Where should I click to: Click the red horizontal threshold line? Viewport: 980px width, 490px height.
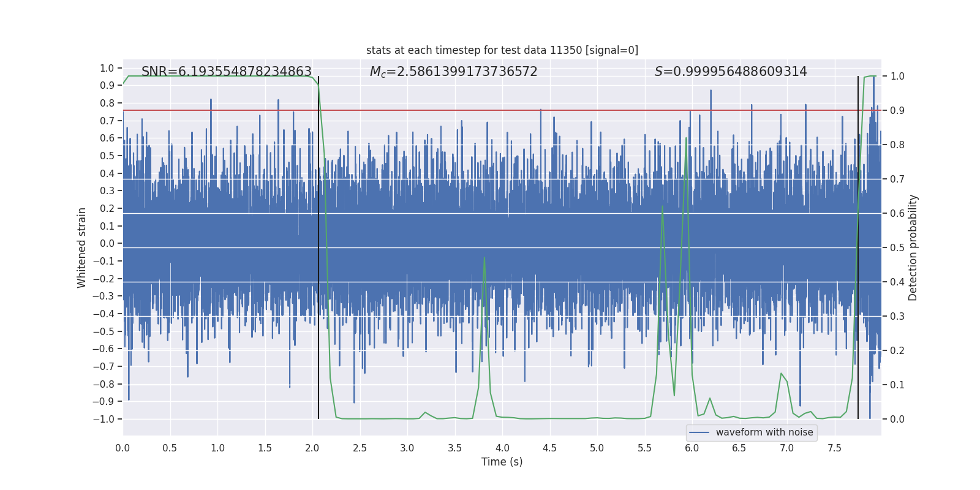(x=502, y=111)
